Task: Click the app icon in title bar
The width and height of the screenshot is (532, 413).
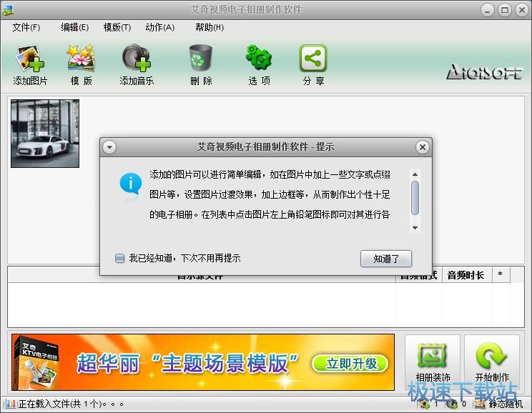Action: tap(8, 10)
